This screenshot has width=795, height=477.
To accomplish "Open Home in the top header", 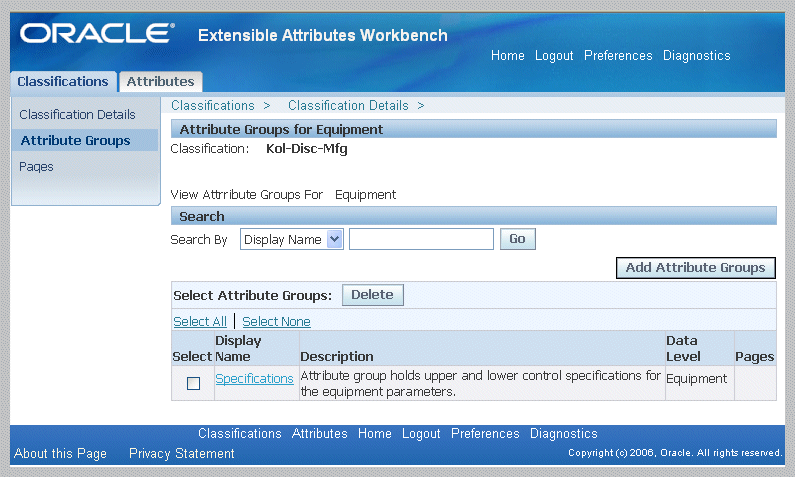I will (508, 55).
